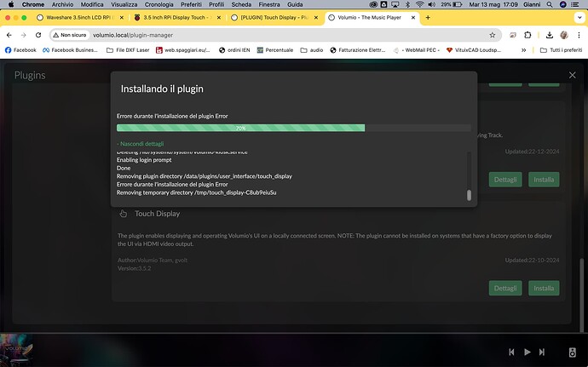
Task: Open Chrome three-dot menu
Action: pyautogui.click(x=579, y=35)
